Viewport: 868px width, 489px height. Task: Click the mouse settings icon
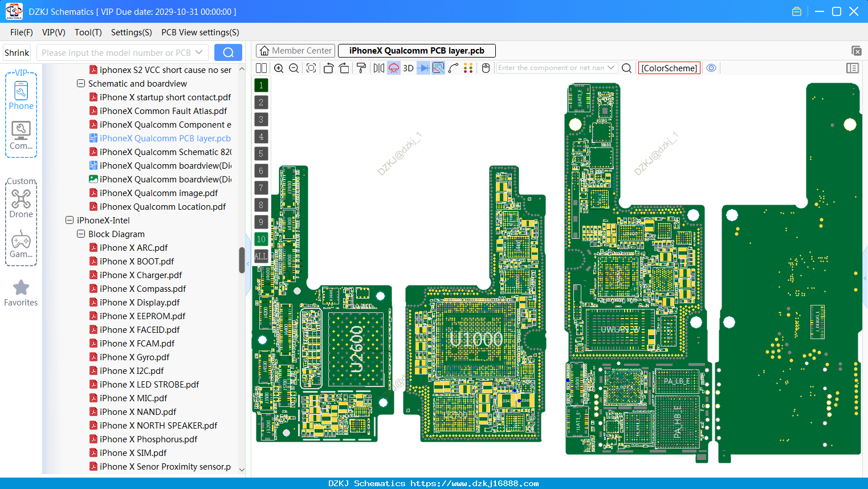click(486, 68)
